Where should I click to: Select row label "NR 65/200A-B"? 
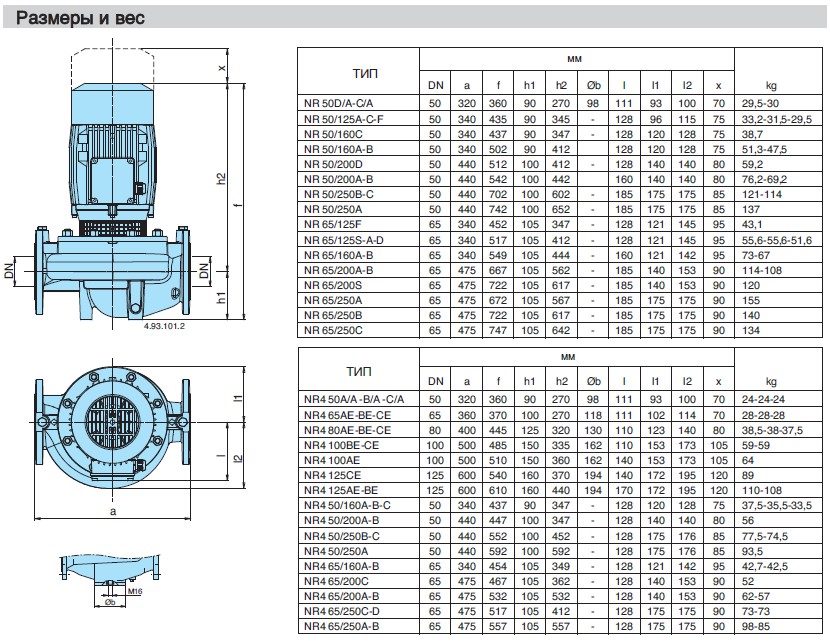coord(338,270)
